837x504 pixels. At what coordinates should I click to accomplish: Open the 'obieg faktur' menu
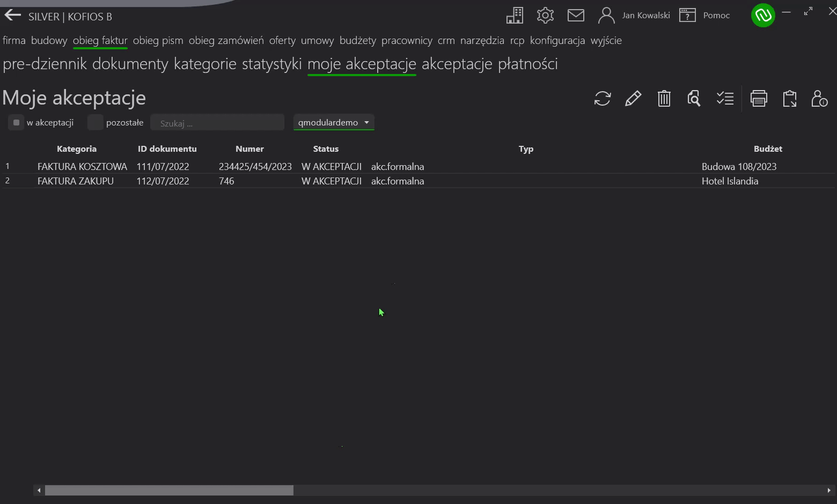(x=100, y=40)
